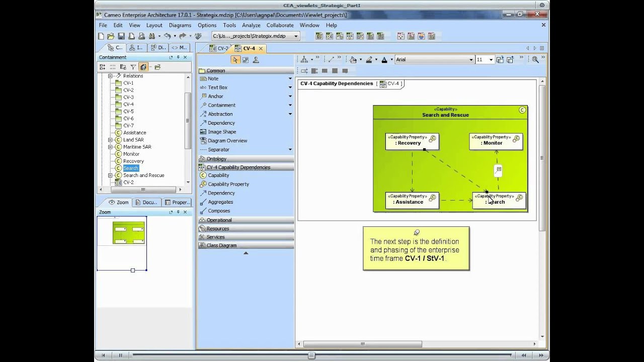Open the Arial font dropdown
The width and height of the screenshot is (644, 362).
tap(471, 60)
